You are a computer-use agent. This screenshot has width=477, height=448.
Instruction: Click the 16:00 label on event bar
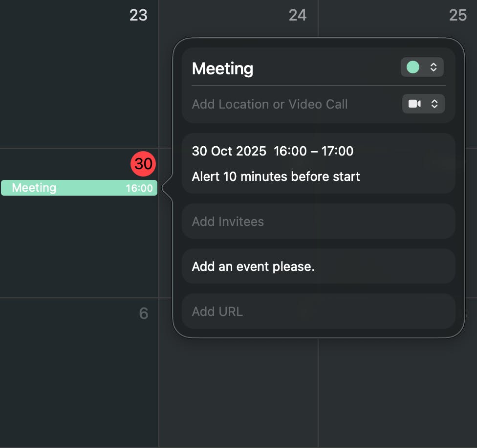pos(139,188)
